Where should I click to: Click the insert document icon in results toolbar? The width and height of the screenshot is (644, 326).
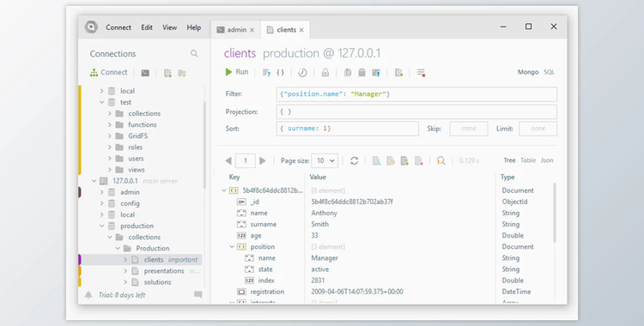point(404,161)
